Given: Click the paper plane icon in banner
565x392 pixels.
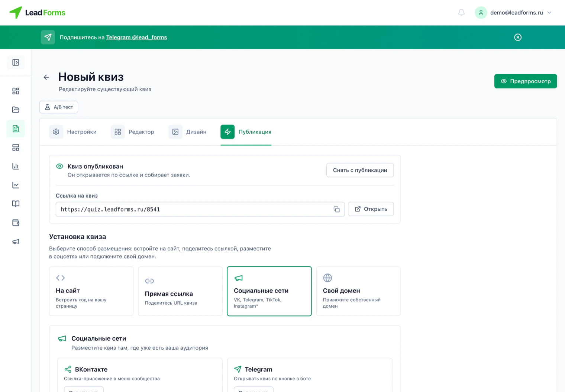Looking at the screenshot, I should tap(48, 37).
